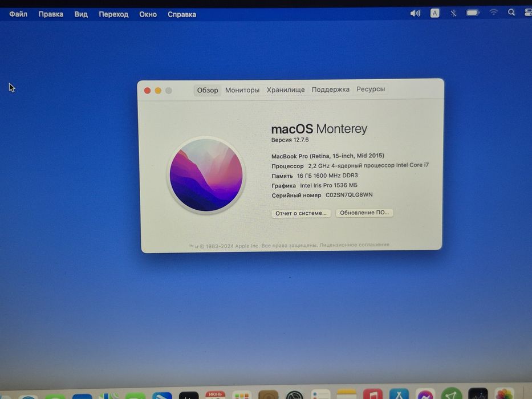
Task: Click the Отчет о системе button
Action: point(301,213)
